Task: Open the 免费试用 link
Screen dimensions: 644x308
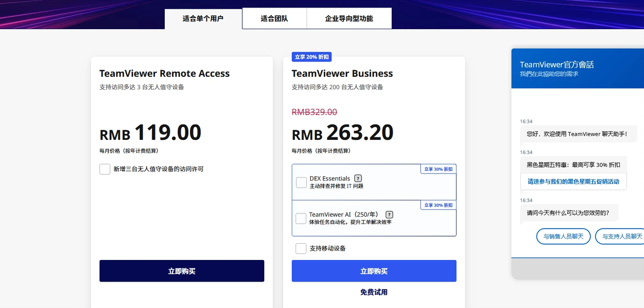Action: click(x=374, y=292)
